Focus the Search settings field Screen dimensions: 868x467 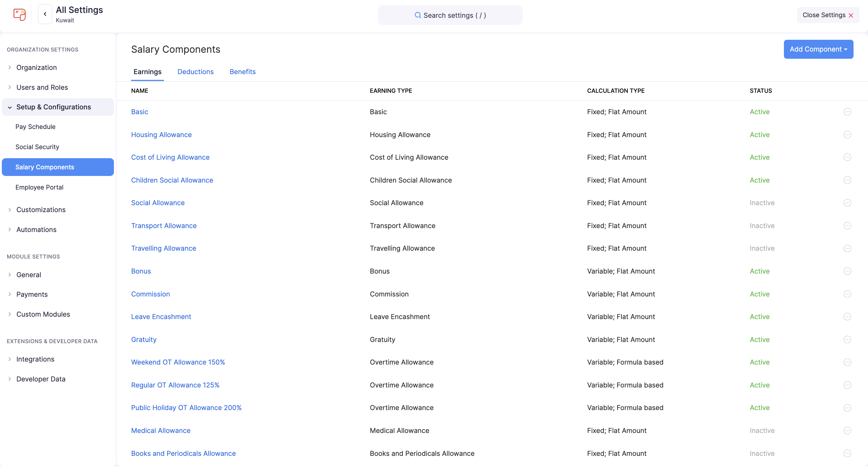click(450, 15)
